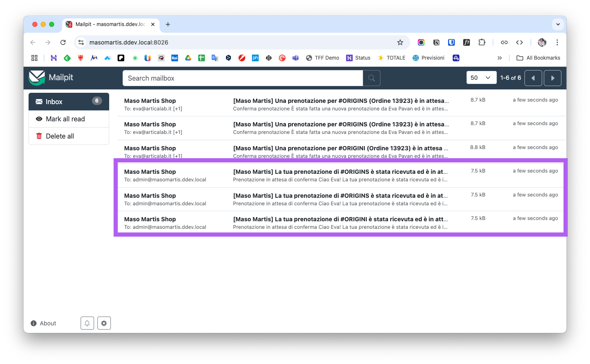Click the 8.8 kB size value
The width and height of the screenshot is (590, 364).
(478, 147)
